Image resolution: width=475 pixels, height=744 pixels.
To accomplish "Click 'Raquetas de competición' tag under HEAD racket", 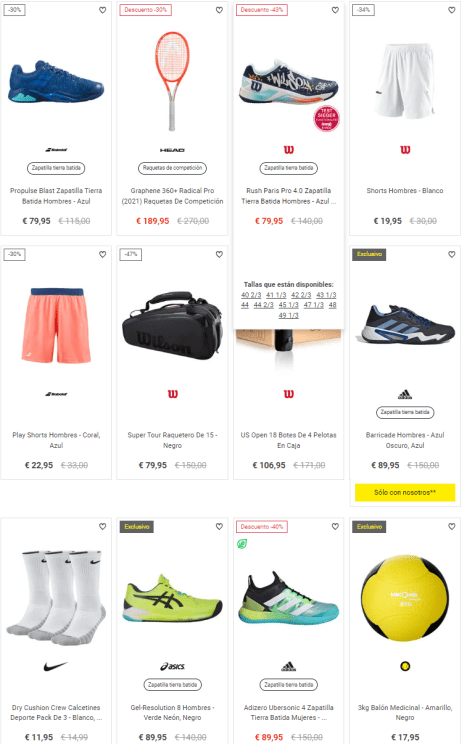I will point(172,168).
